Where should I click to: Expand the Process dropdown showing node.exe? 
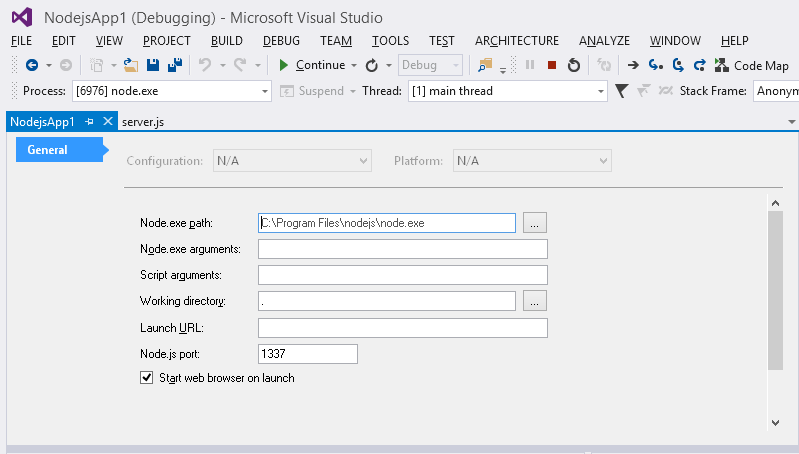coord(265,91)
